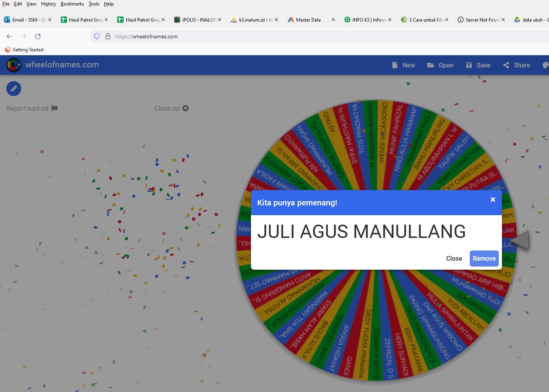This screenshot has width=549, height=392.
Task: Click the tracking protection shield icon
Action: coord(97,36)
